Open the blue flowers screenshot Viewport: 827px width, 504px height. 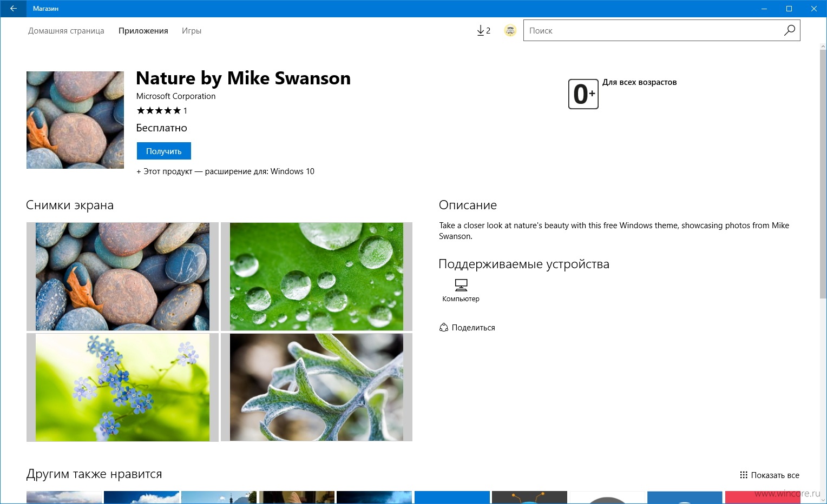point(122,387)
